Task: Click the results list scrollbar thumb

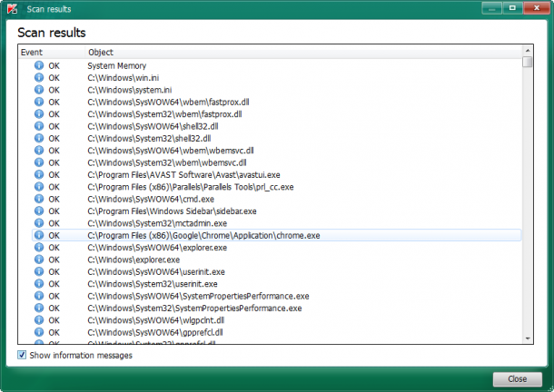Action: coord(528,62)
